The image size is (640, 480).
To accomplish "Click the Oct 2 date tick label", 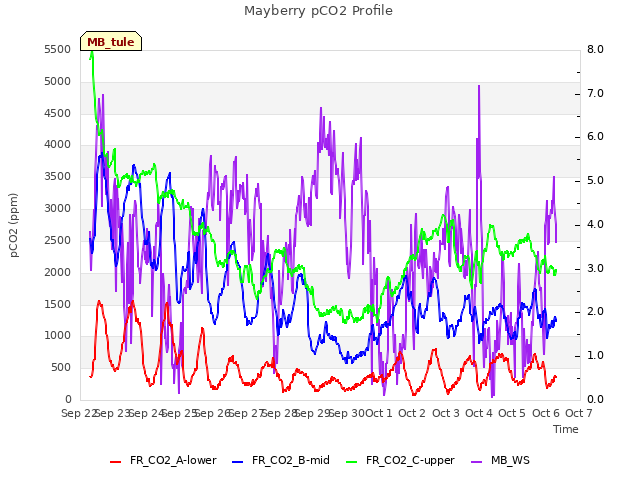I will 412,413.
